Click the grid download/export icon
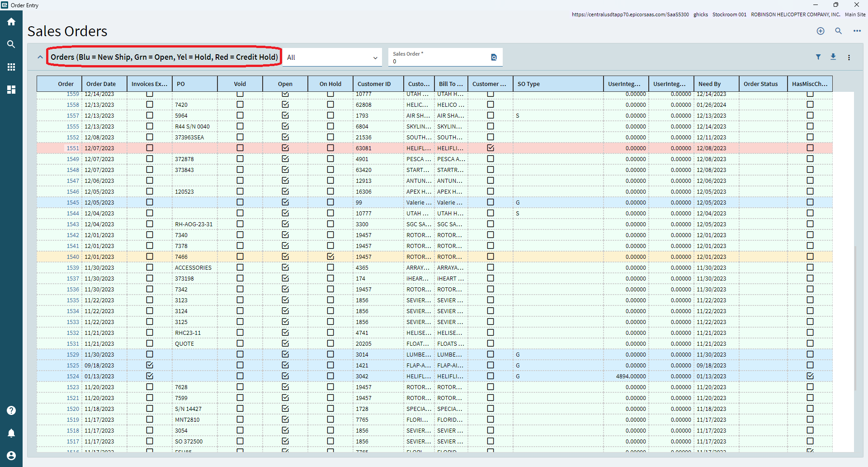This screenshot has height=467, width=868. (x=833, y=57)
